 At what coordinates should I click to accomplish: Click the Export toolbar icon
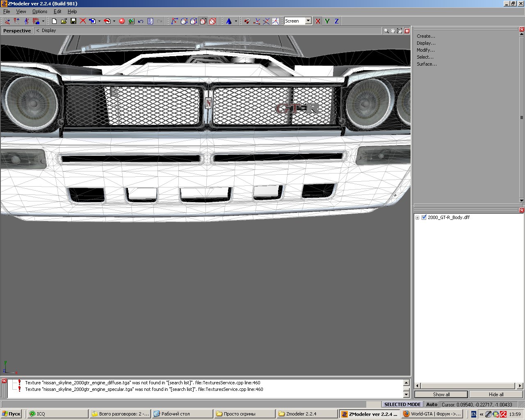tap(107, 21)
